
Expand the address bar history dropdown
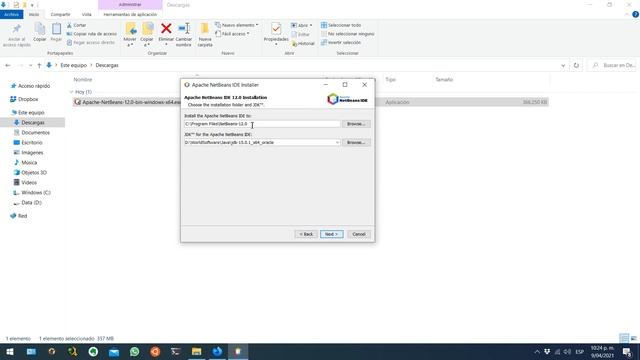point(563,65)
